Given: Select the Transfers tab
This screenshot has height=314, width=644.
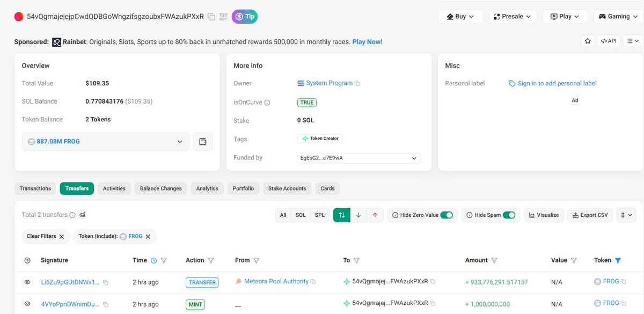Looking at the screenshot, I should click(x=77, y=188).
